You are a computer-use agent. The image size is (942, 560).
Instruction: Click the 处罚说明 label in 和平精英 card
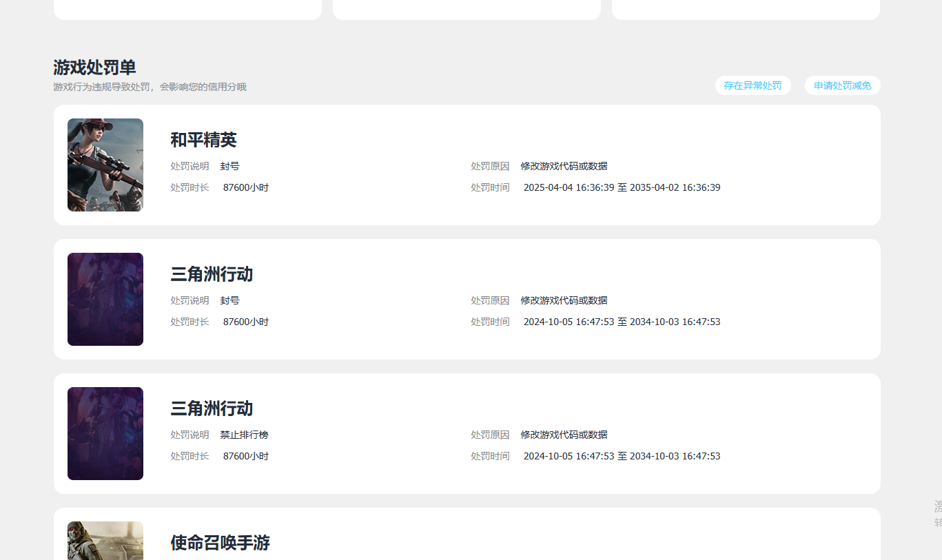point(190,166)
